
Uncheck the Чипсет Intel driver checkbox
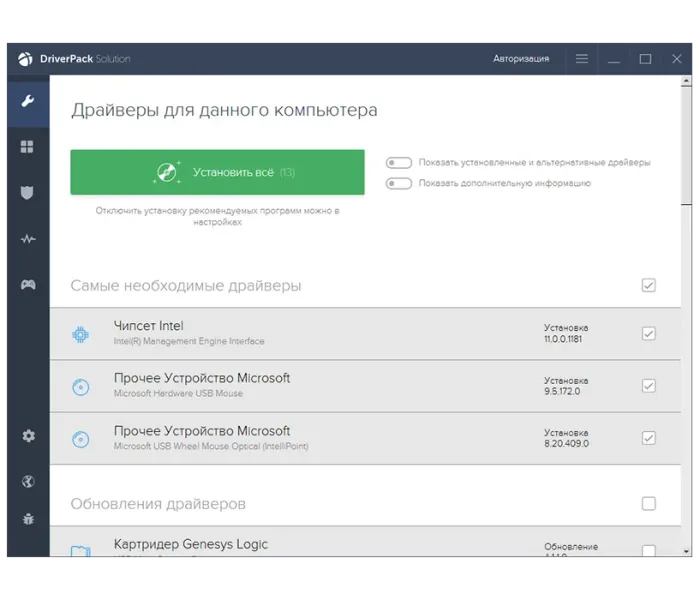point(648,334)
